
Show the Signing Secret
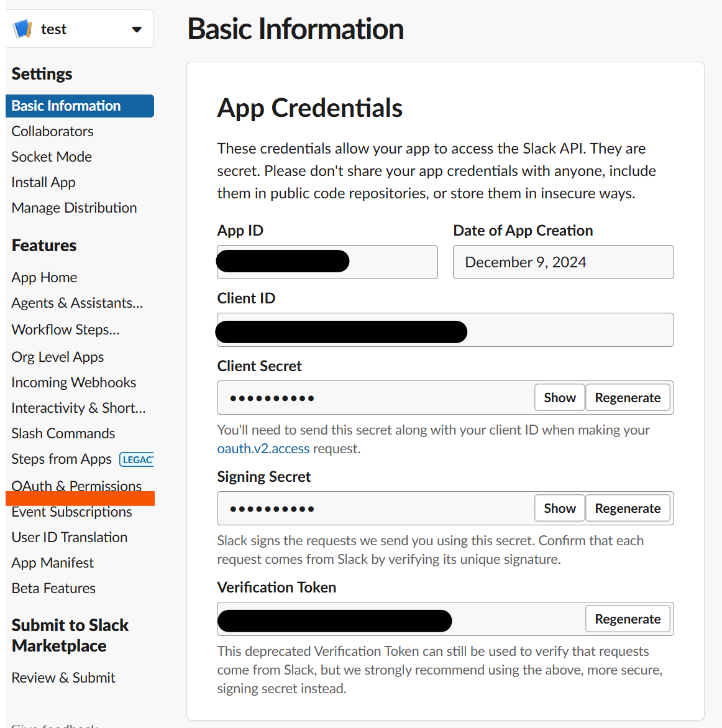coord(560,508)
